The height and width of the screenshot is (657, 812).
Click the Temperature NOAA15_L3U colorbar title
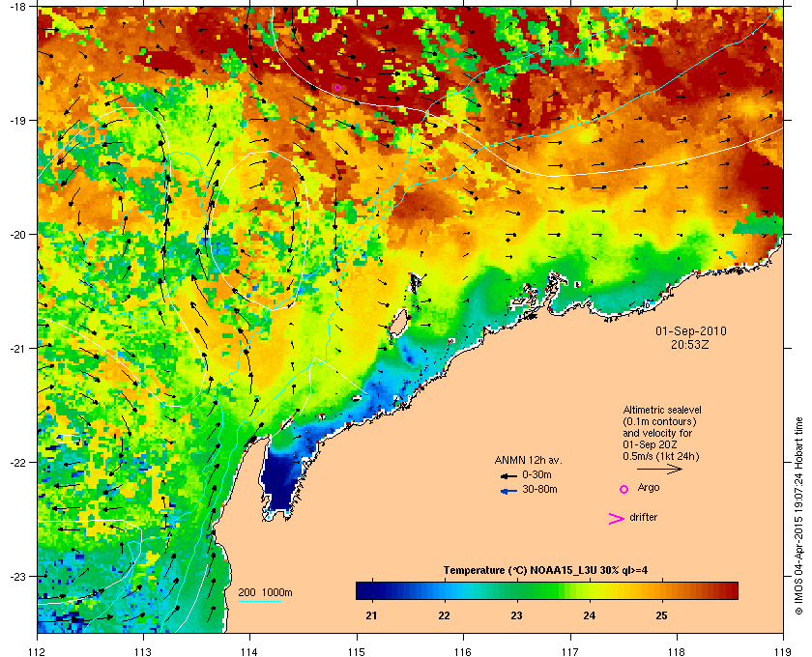pyautogui.click(x=545, y=571)
